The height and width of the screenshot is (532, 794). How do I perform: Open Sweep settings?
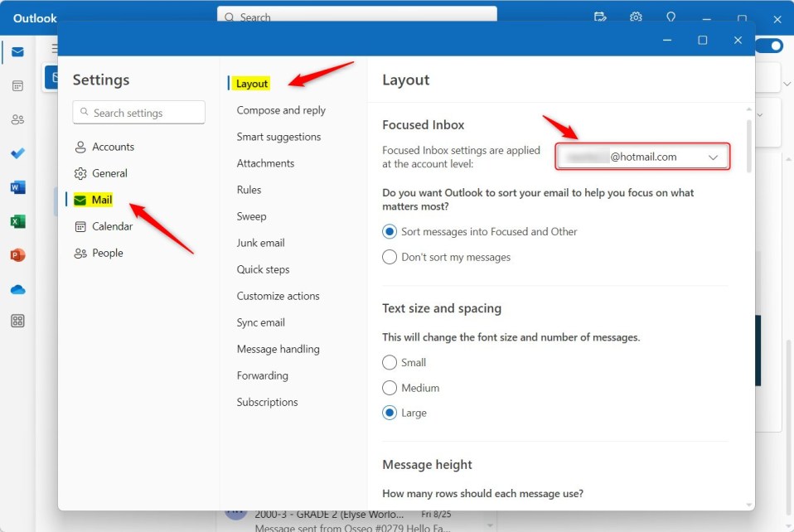(251, 216)
